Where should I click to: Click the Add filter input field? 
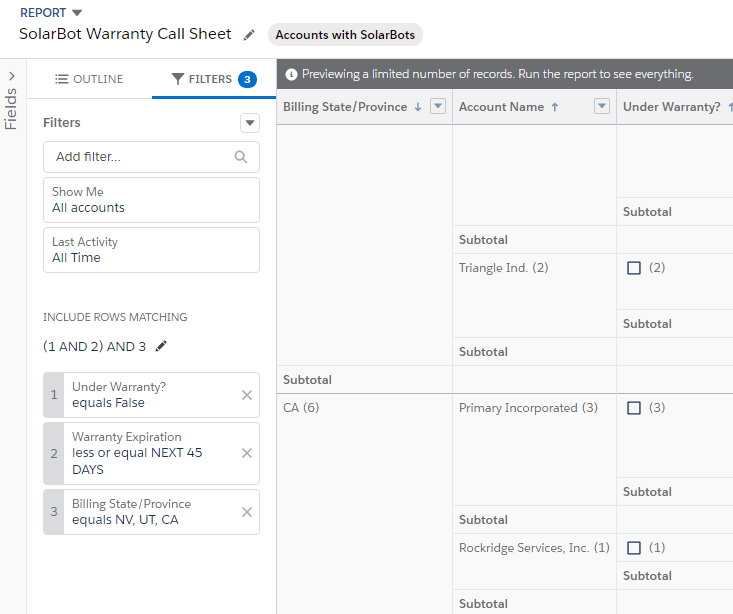pos(140,157)
